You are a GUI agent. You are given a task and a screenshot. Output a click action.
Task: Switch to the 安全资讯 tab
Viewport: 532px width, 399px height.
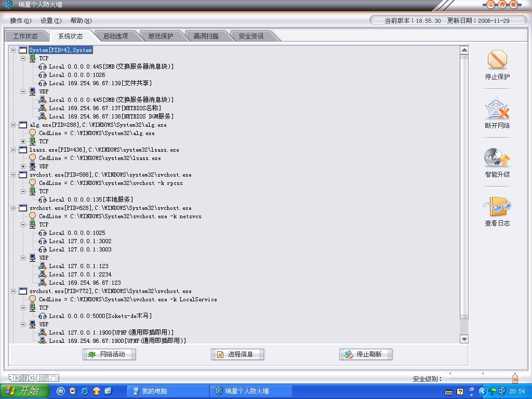[251, 36]
